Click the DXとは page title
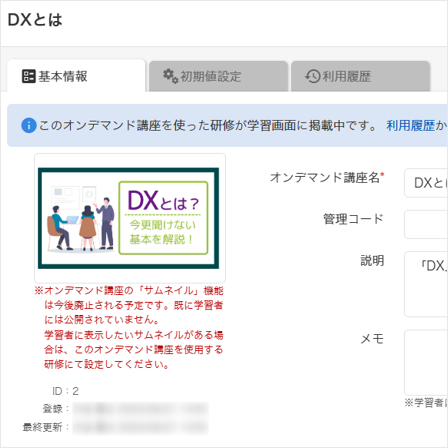The width and height of the screenshot is (448, 448). pyautogui.click(x=35, y=20)
